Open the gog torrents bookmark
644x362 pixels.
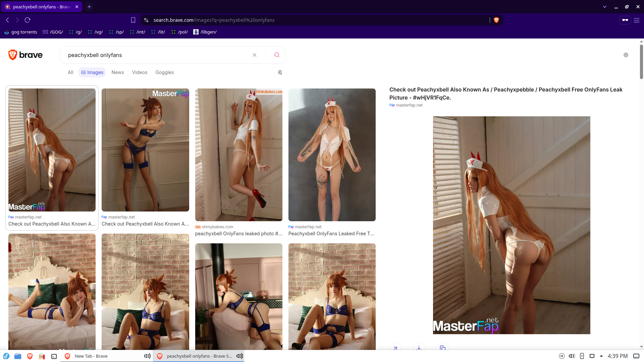click(21, 32)
